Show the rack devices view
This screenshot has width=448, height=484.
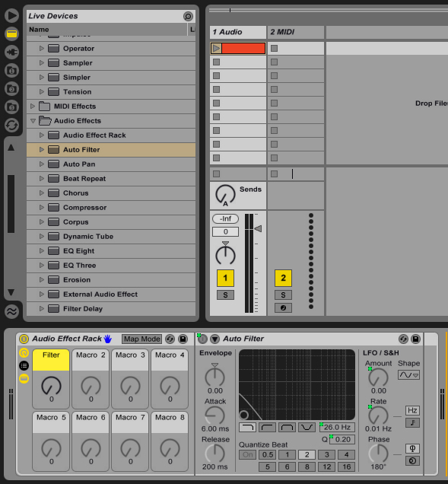[x=24, y=378]
